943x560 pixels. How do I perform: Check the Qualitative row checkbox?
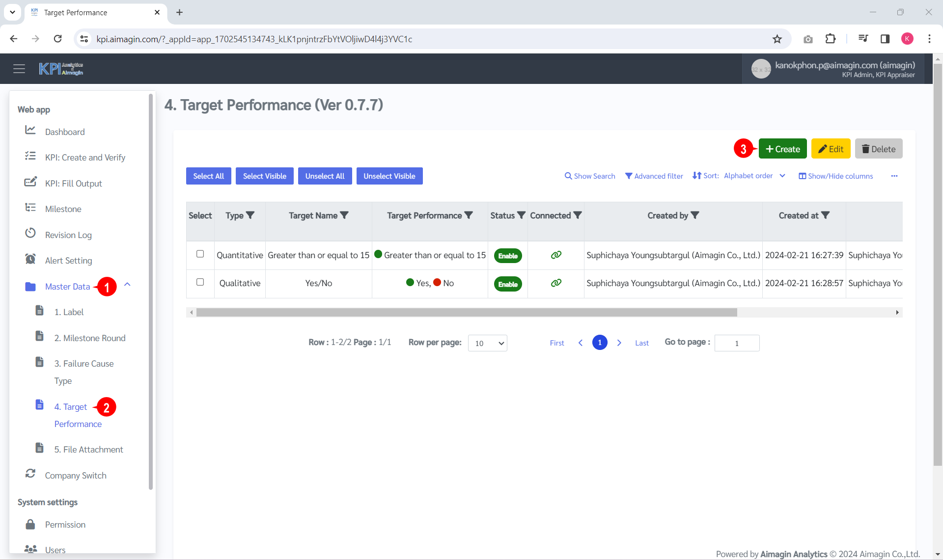[x=200, y=282]
